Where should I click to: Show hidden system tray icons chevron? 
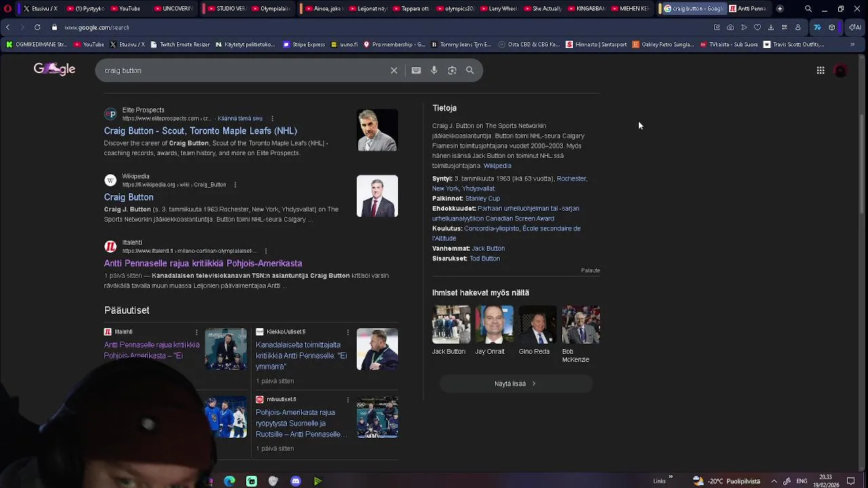pos(774,481)
